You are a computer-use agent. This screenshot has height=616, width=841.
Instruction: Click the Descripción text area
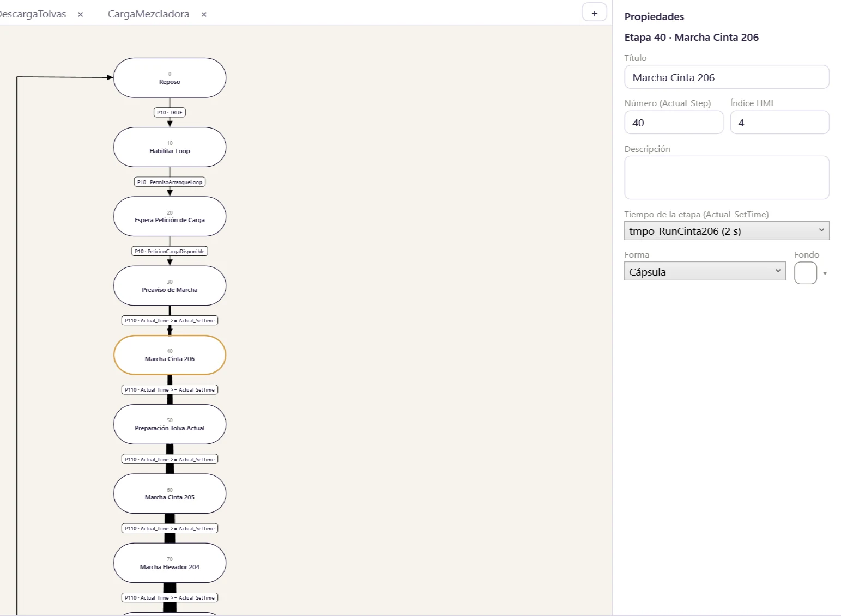pos(727,178)
